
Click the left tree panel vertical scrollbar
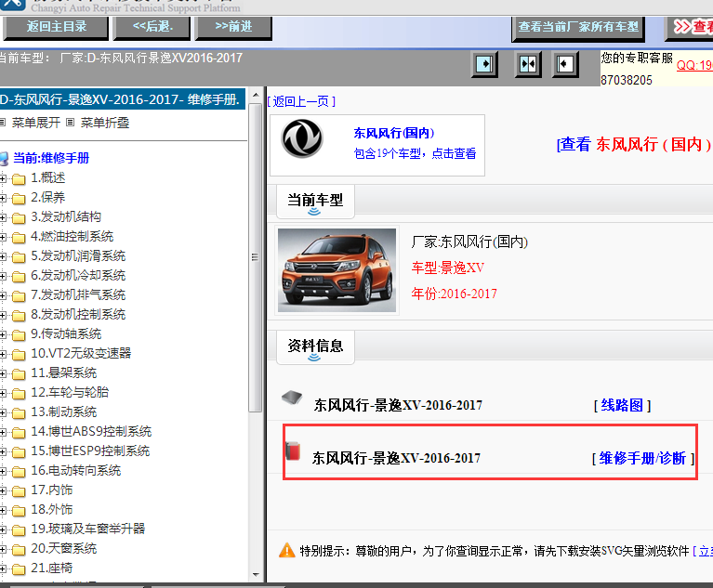(256, 279)
